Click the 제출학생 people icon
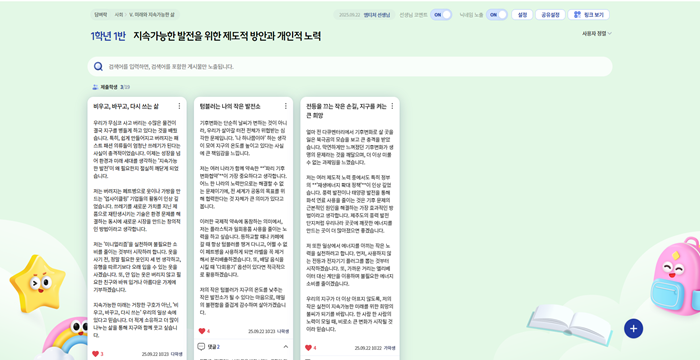Screen dimensions: 700x360 tap(95, 87)
